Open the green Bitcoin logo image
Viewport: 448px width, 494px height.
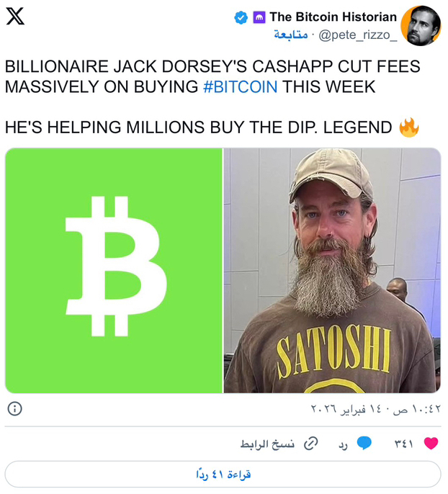click(114, 271)
